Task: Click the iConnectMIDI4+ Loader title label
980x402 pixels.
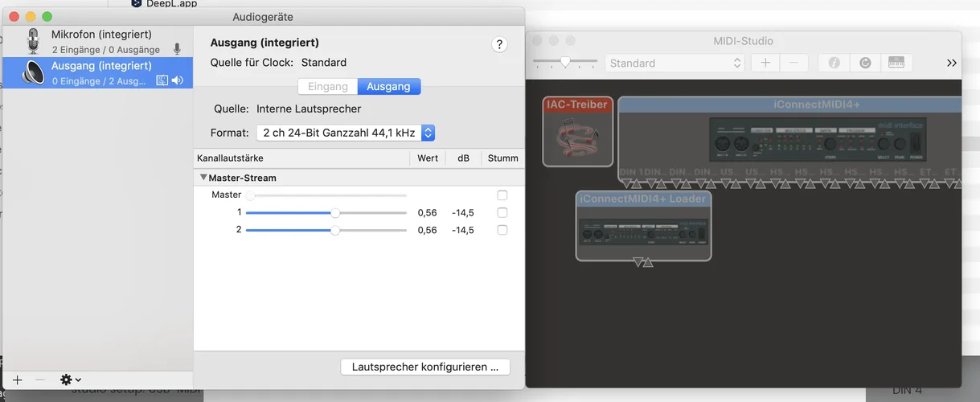Action: pos(643,199)
